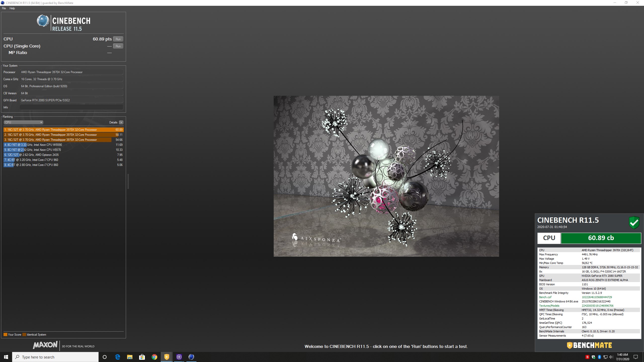This screenshot has width=644, height=362.
Task: Click the Cores x GHz field value
Action: [71, 79]
